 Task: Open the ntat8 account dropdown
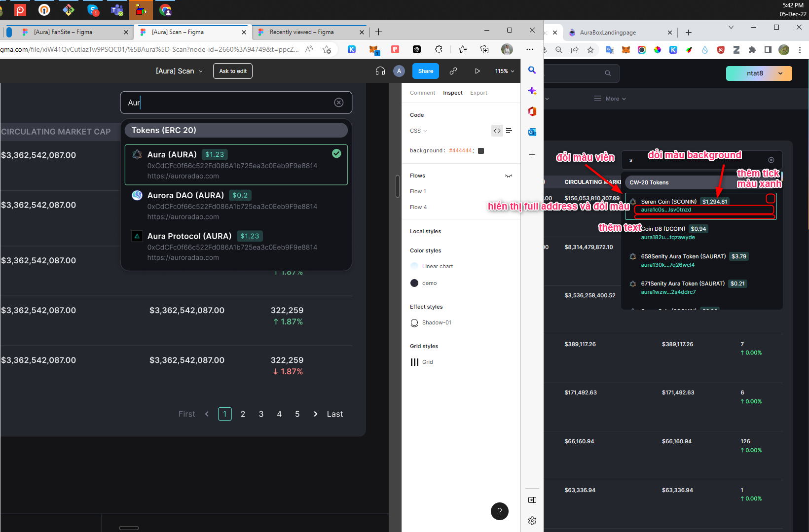point(759,73)
